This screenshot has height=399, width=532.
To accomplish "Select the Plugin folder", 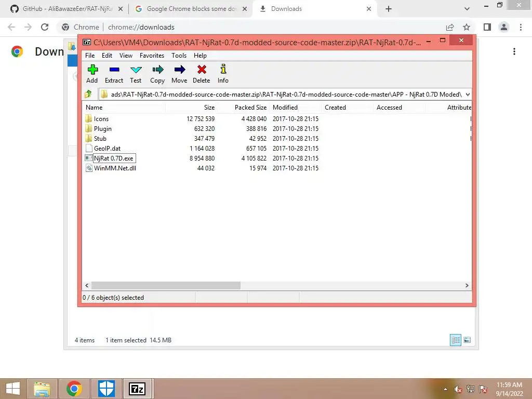I will pyautogui.click(x=102, y=129).
